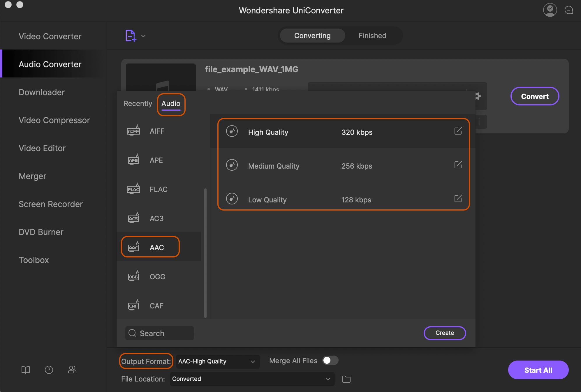This screenshot has height=392, width=581.
Task: Select FLAC audio format icon
Action: [x=133, y=188]
